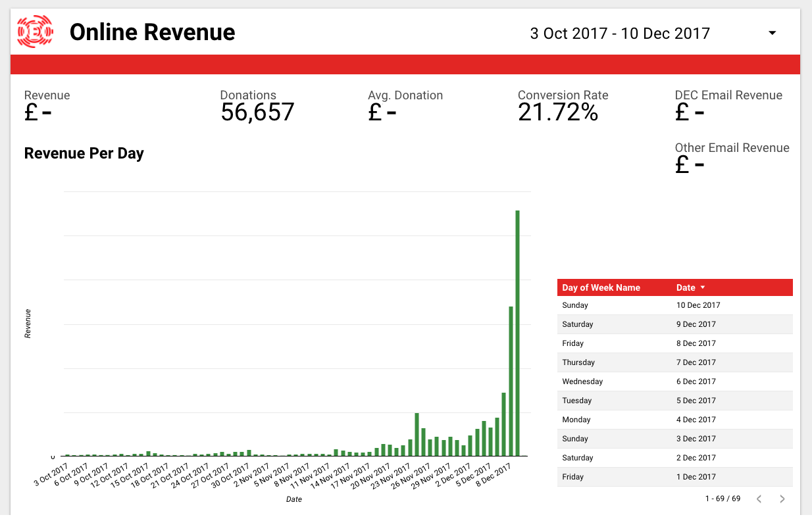The width and height of the screenshot is (812, 517).
Task: Go to next table page arrow
Action: (x=782, y=499)
